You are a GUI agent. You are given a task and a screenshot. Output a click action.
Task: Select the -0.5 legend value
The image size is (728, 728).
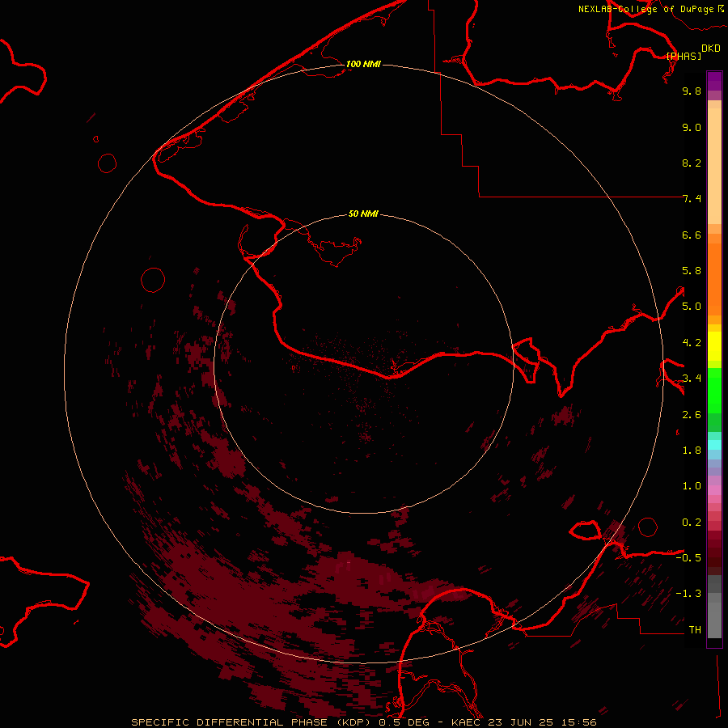pos(688,558)
